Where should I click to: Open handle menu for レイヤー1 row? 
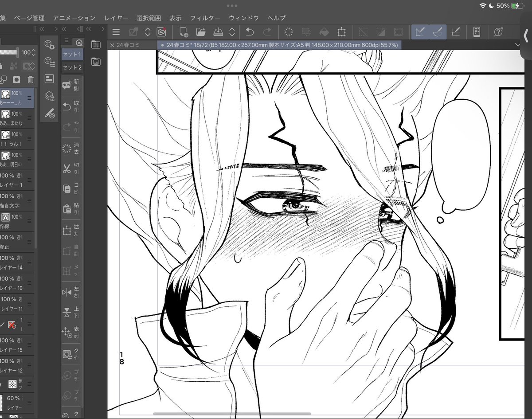pyautogui.click(x=29, y=180)
